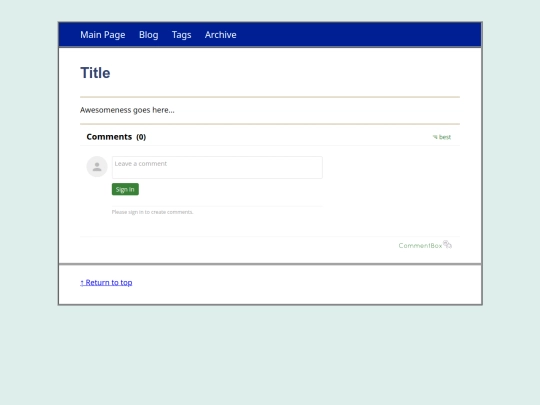Screen dimensions: 540x405
Task: Open the Archive page
Action: click(x=220, y=35)
